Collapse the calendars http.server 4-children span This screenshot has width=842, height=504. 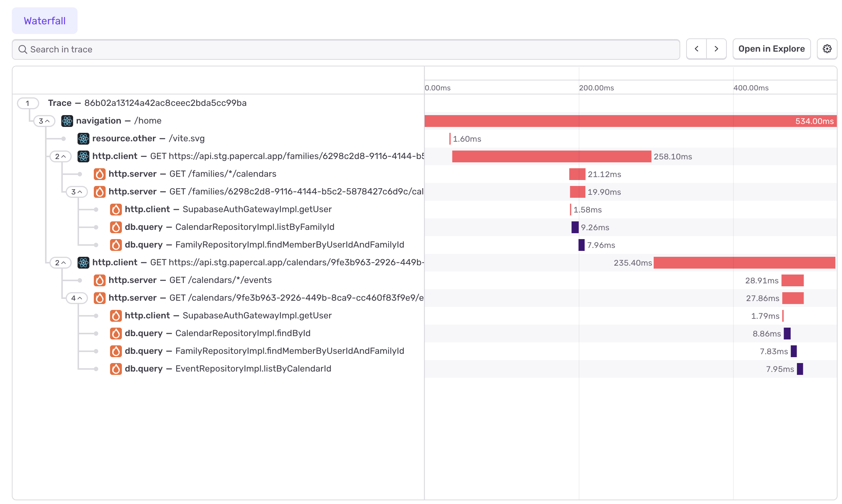click(x=77, y=298)
